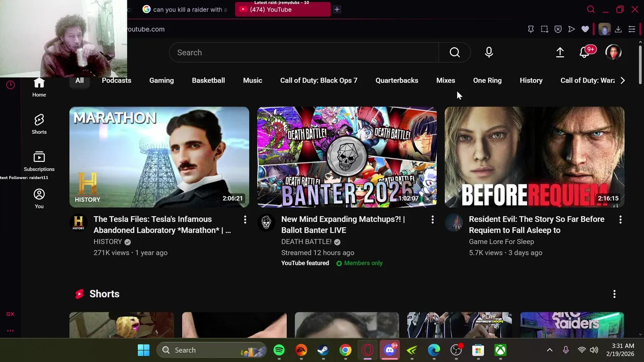Bookmark the page with the heart icon
Image resolution: width=644 pixels, height=362 pixels.
pos(585,29)
